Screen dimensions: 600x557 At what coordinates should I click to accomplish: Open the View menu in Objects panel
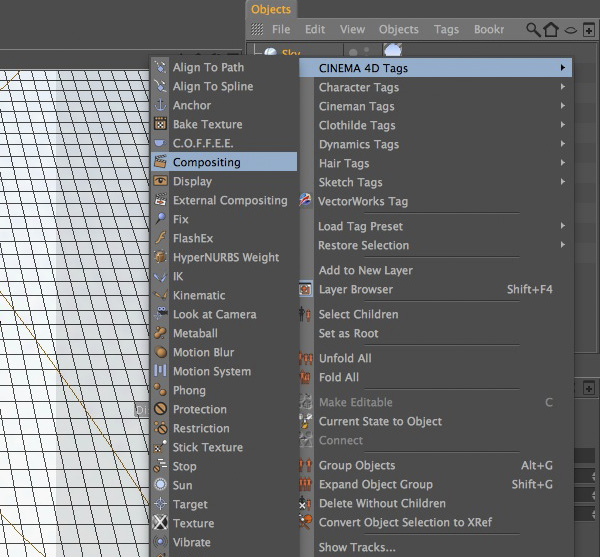[x=352, y=29]
